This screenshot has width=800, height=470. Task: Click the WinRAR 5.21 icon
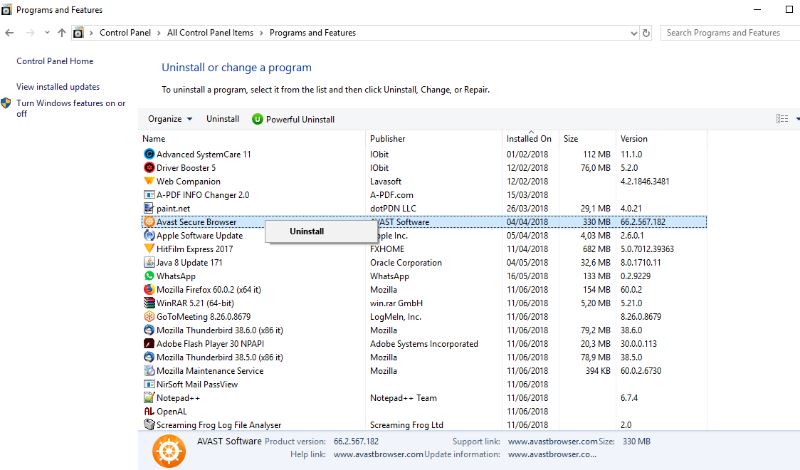pyautogui.click(x=149, y=303)
